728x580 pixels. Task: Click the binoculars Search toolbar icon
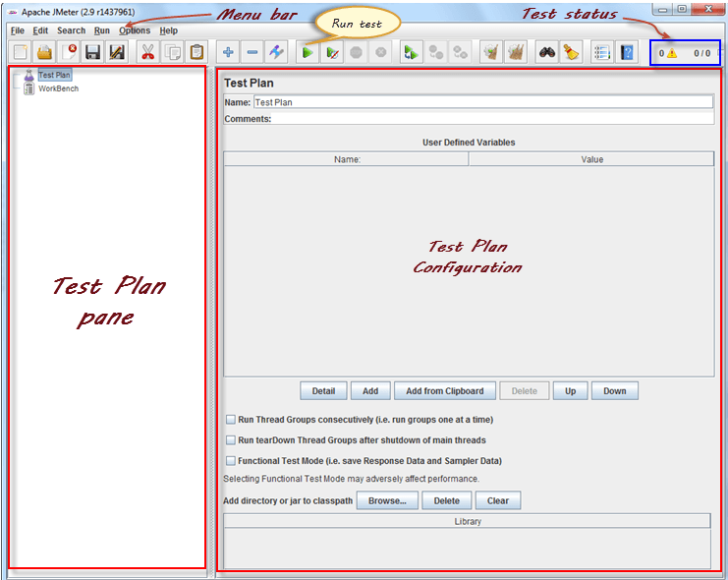tap(546, 53)
